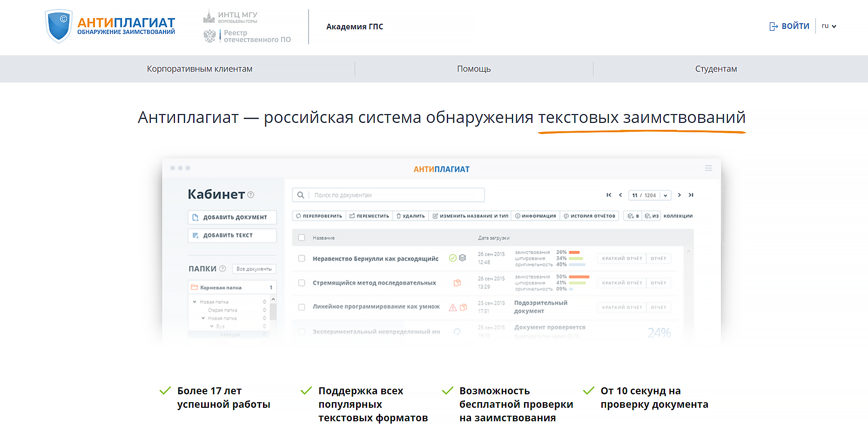Click the Академия ГПС organization name
The width and height of the screenshot is (868, 425).
click(355, 27)
